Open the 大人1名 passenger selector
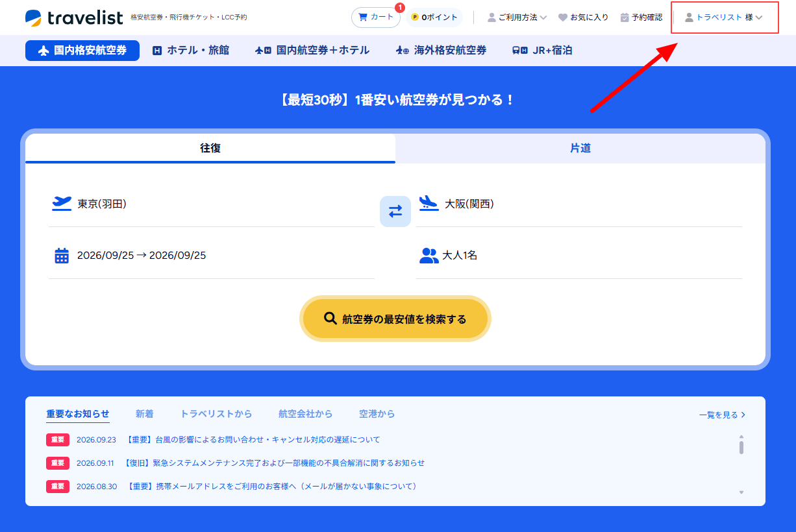796x532 pixels. click(x=579, y=256)
